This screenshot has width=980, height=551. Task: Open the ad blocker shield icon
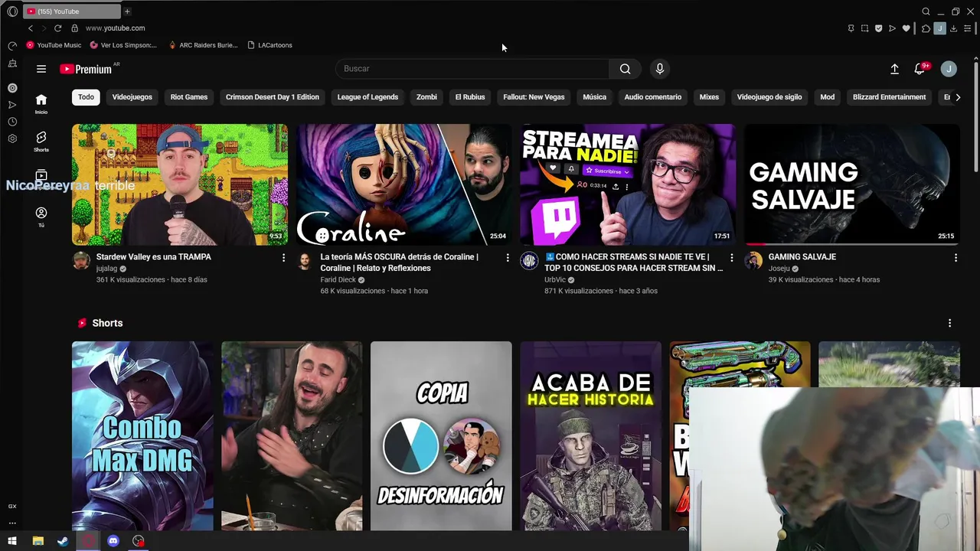coord(878,28)
